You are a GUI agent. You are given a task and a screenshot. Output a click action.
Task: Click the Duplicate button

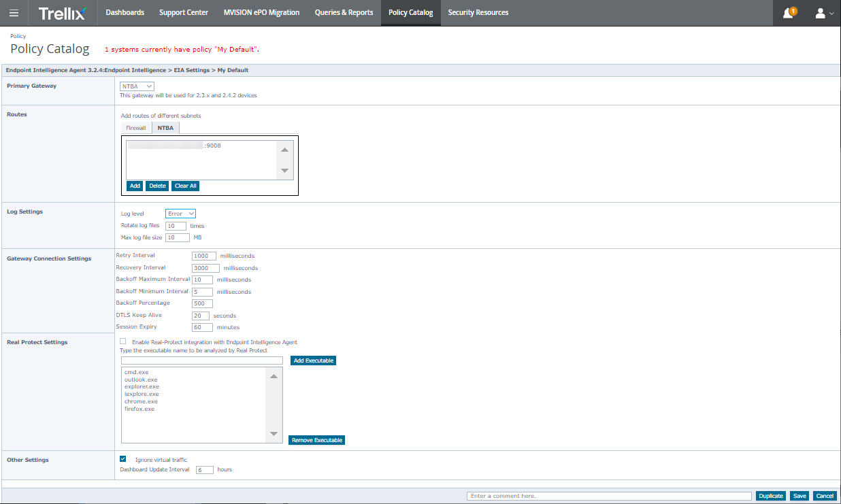coord(771,496)
